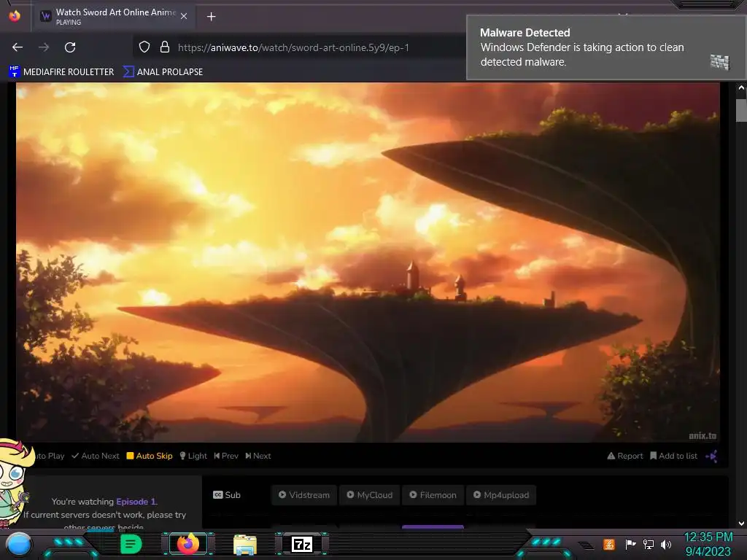The image size is (747, 560).
Task: Select the Mp4upload server
Action: [501, 495]
